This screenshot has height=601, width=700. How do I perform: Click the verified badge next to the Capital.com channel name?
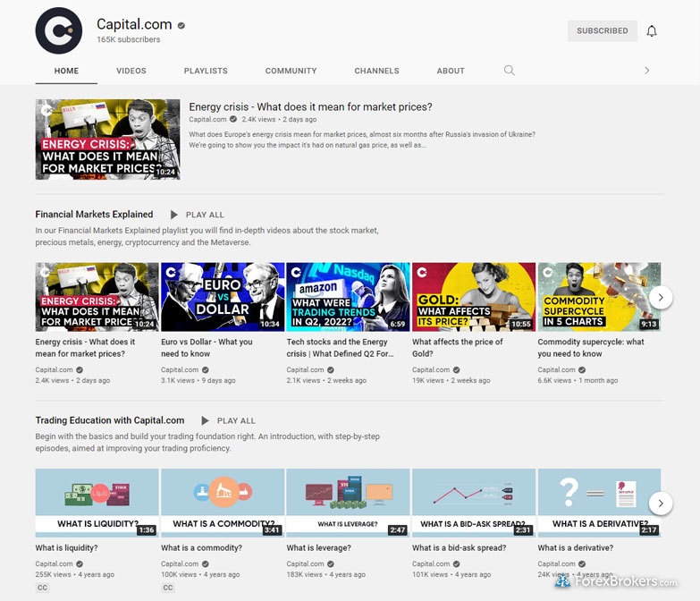(x=181, y=25)
